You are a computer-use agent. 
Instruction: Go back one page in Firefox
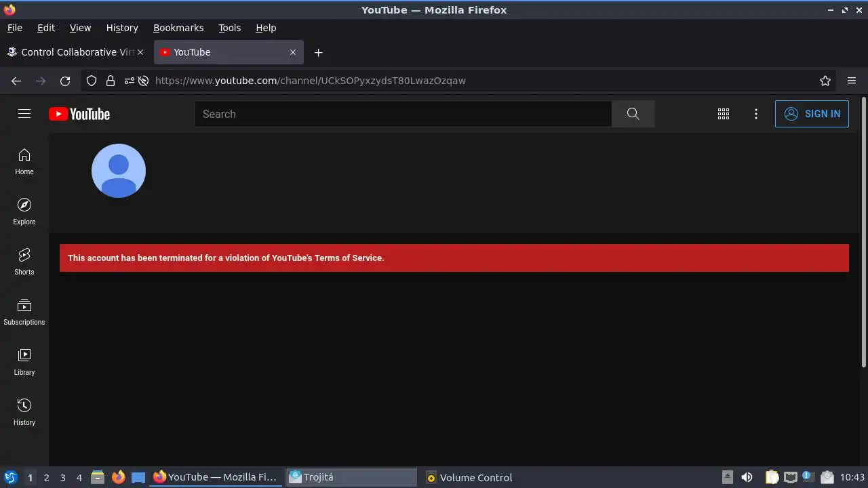pyautogui.click(x=16, y=81)
